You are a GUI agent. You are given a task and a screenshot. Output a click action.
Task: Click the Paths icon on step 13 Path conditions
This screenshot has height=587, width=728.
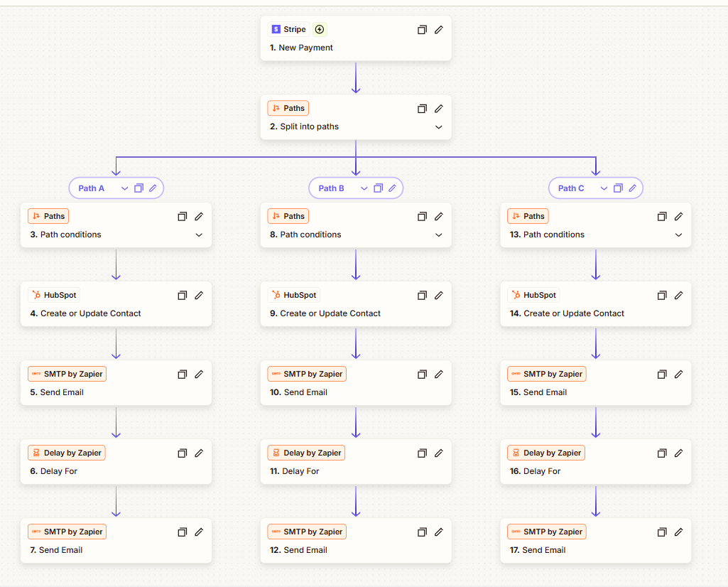[x=516, y=216]
